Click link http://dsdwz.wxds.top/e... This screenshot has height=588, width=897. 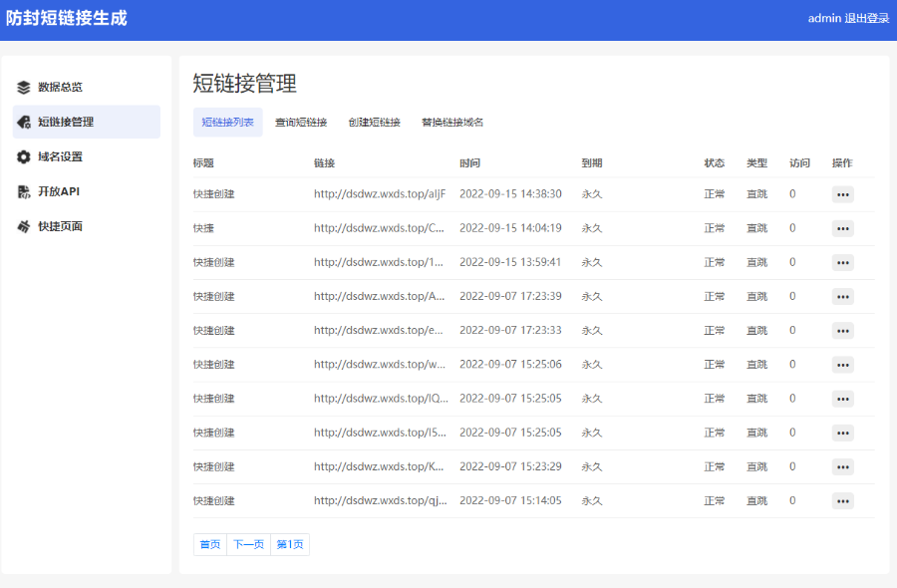[378, 330]
